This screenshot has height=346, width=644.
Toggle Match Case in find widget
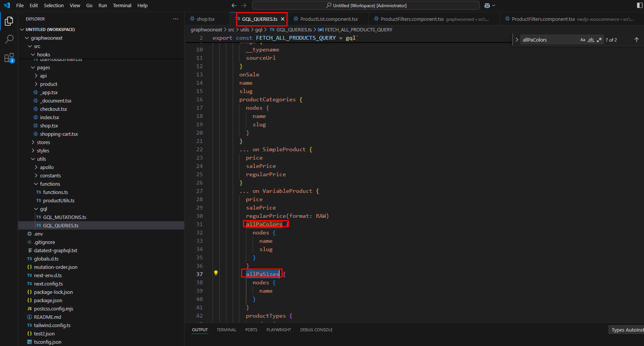click(583, 40)
